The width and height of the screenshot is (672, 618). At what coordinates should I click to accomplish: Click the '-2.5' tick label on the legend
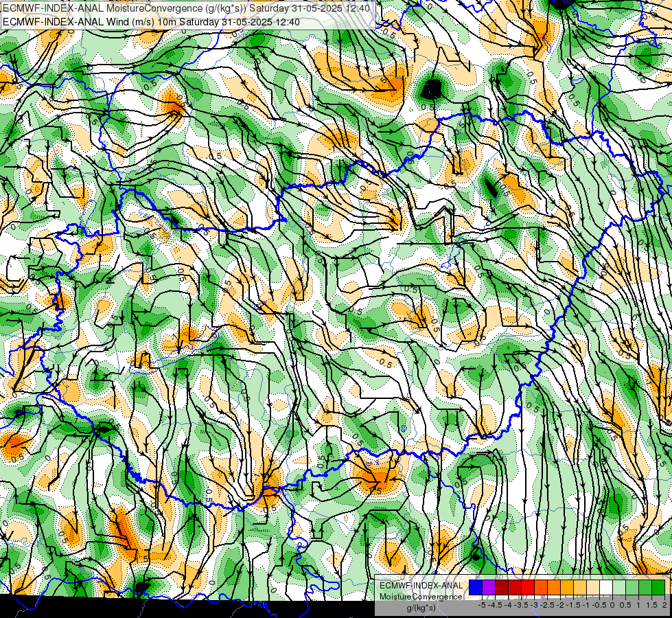pyautogui.click(x=547, y=605)
